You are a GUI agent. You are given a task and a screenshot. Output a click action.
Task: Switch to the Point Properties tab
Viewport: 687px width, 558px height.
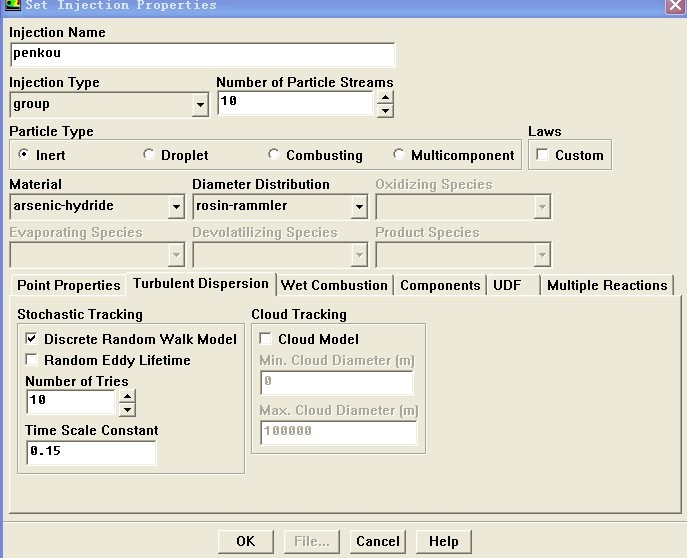[x=69, y=285]
